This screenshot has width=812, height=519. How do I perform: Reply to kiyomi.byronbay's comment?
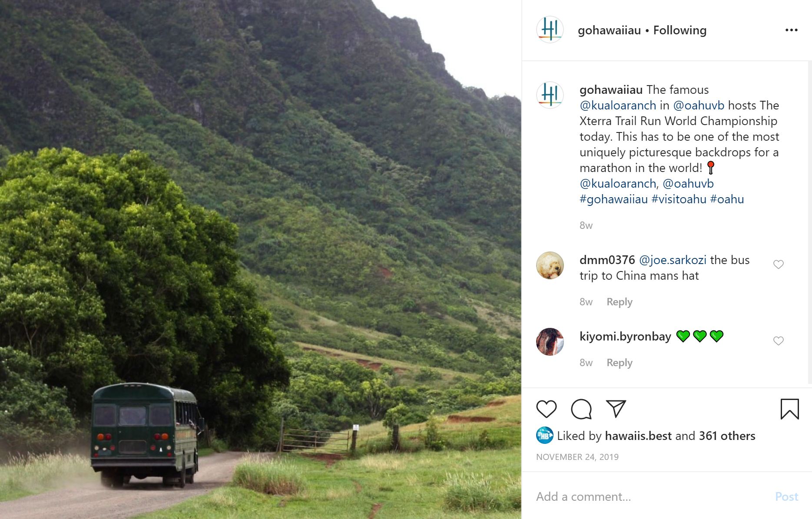[x=620, y=363]
